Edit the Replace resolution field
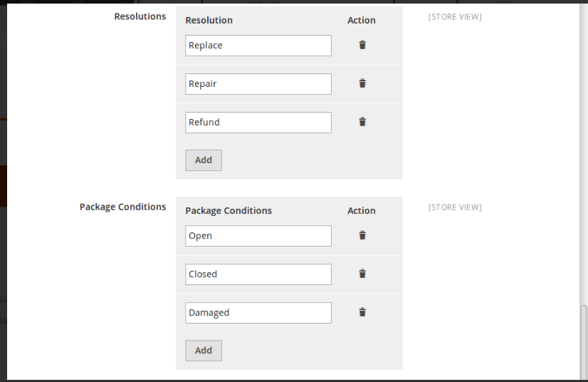Image resolution: width=588 pixels, height=382 pixels. click(258, 46)
